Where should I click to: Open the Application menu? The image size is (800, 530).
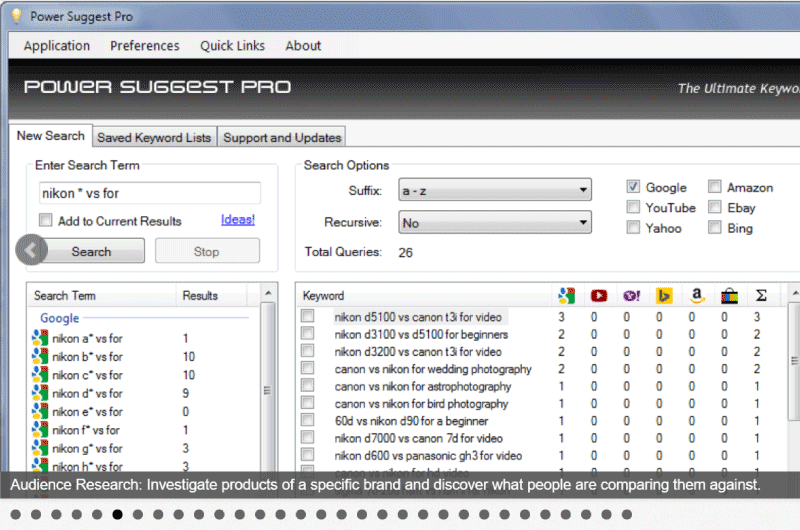point(57,45)
